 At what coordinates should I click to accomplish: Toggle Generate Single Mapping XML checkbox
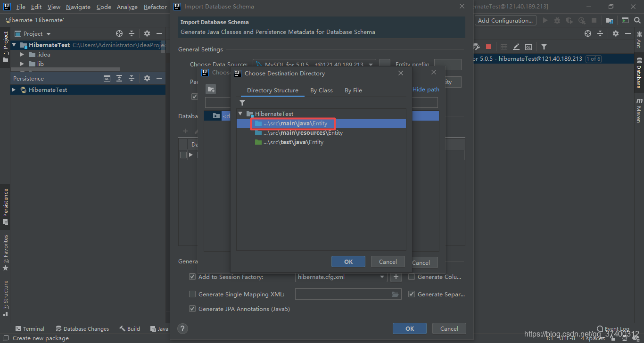tap(192, 294)
